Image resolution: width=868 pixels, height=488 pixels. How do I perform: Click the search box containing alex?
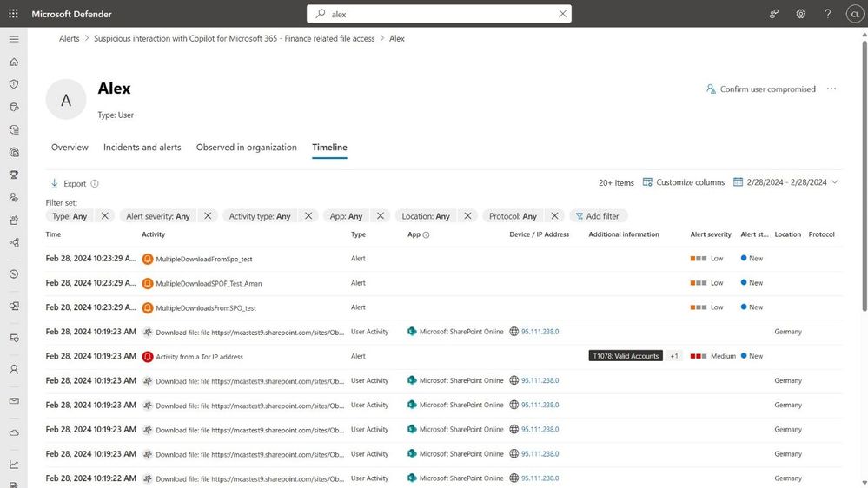pos(439,14)
